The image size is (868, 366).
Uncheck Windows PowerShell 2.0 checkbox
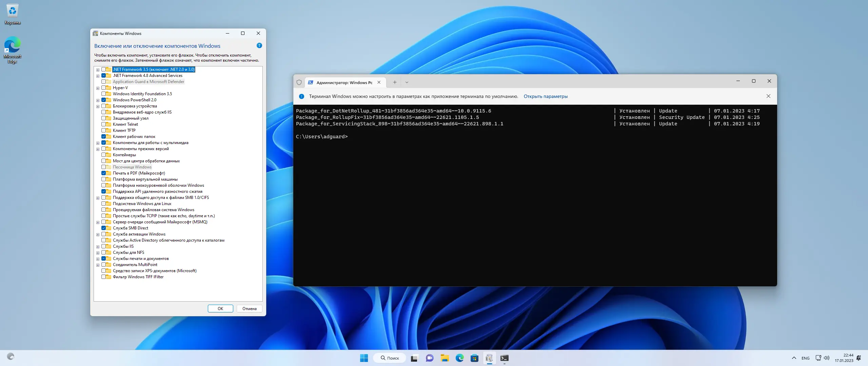coord(104,100)
